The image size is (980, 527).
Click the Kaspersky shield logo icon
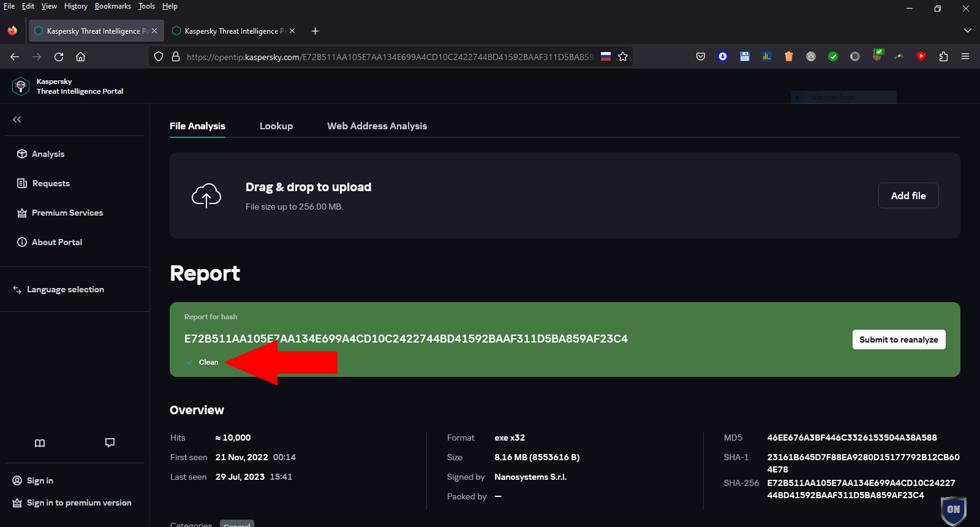(21, 86)
